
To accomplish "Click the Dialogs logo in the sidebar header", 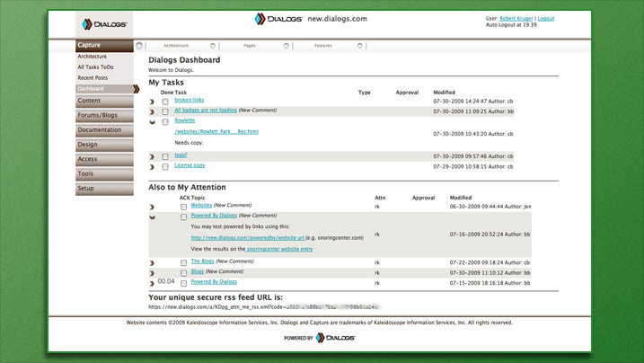I will click(104, 24).
